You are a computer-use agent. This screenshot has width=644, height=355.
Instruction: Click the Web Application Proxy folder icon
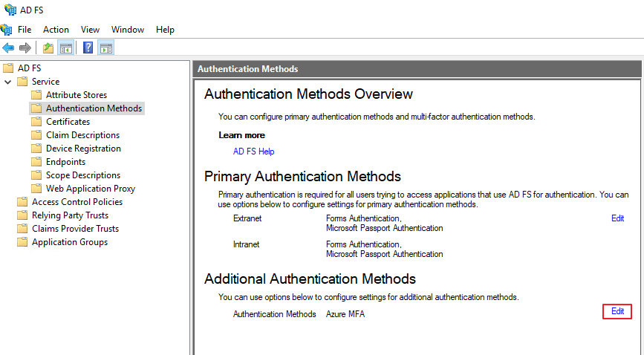[36, 189]
